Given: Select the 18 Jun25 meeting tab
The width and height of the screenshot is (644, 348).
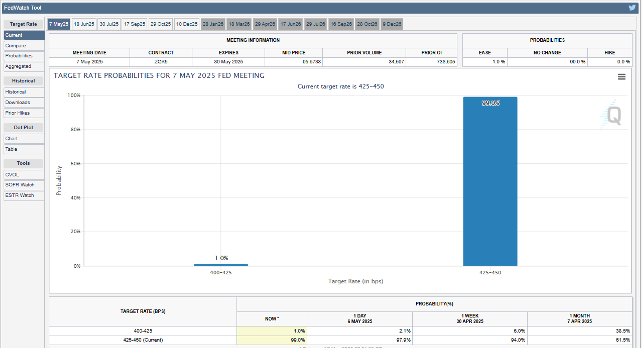Looking at the screenshot, I should pos(84,24).
